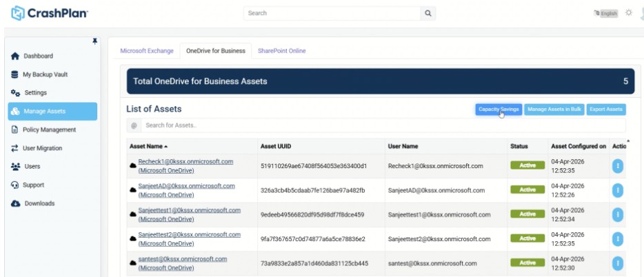Click the My Backup Vault database icon
644x277 pixels.
14,74
